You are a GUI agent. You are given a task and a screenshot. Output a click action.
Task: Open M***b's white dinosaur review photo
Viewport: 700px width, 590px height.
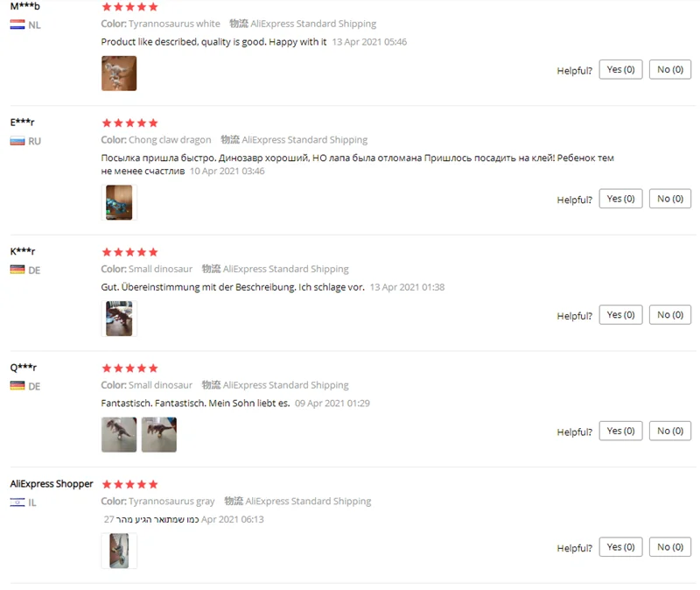tap(119, 74)
